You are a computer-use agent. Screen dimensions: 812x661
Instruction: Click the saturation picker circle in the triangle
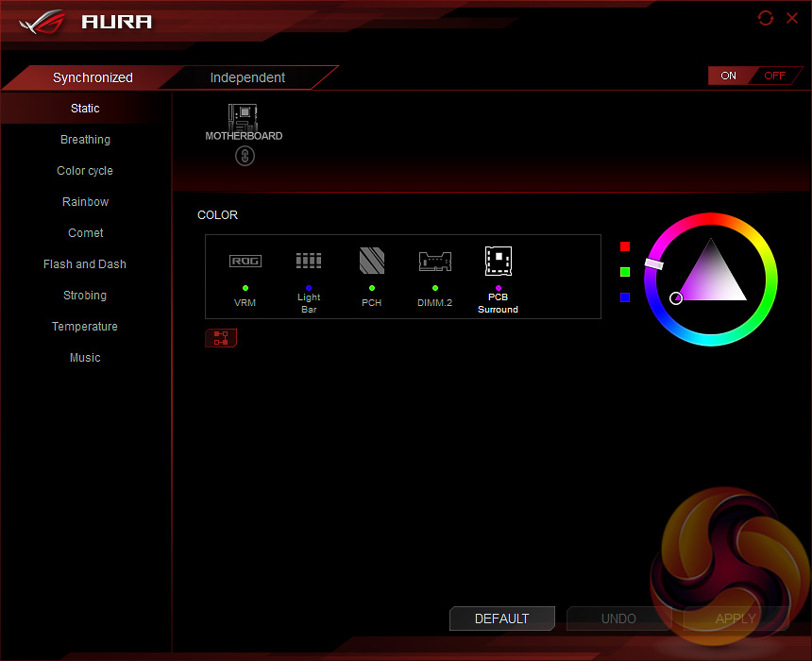point(676,297)
